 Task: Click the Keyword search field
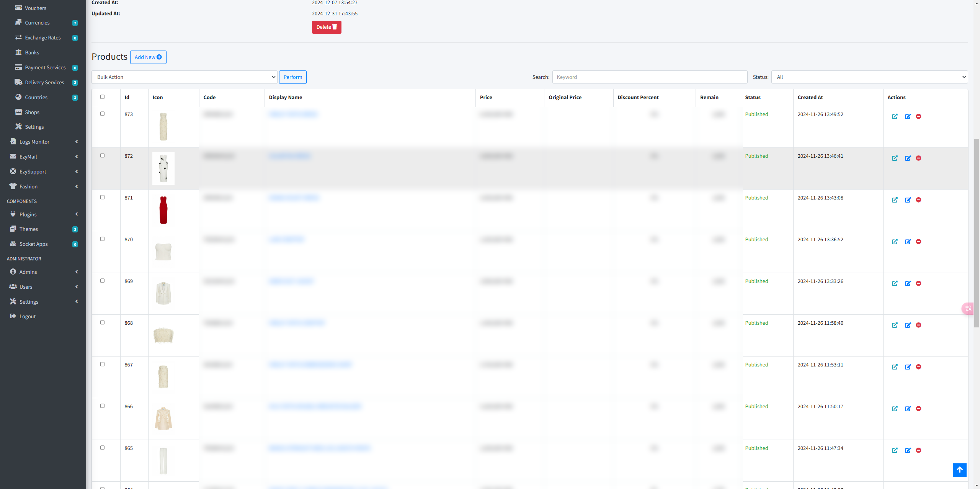coord(650,77)
